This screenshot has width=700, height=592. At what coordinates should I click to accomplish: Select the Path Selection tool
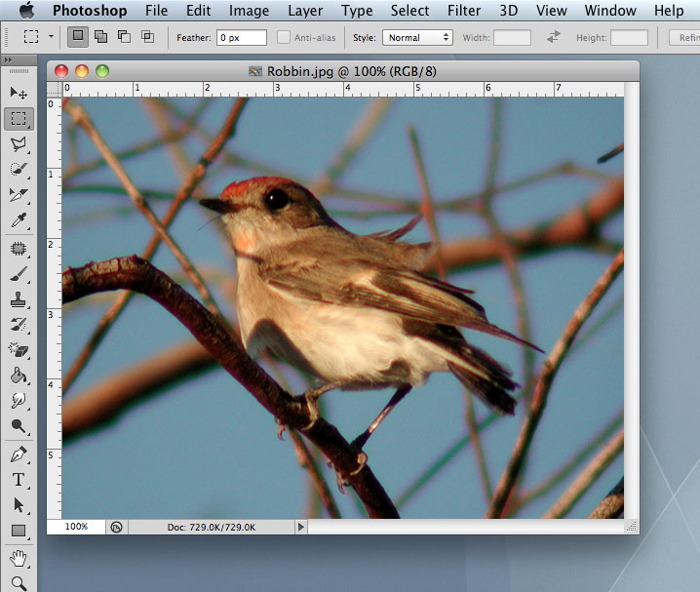pos(19,505)
